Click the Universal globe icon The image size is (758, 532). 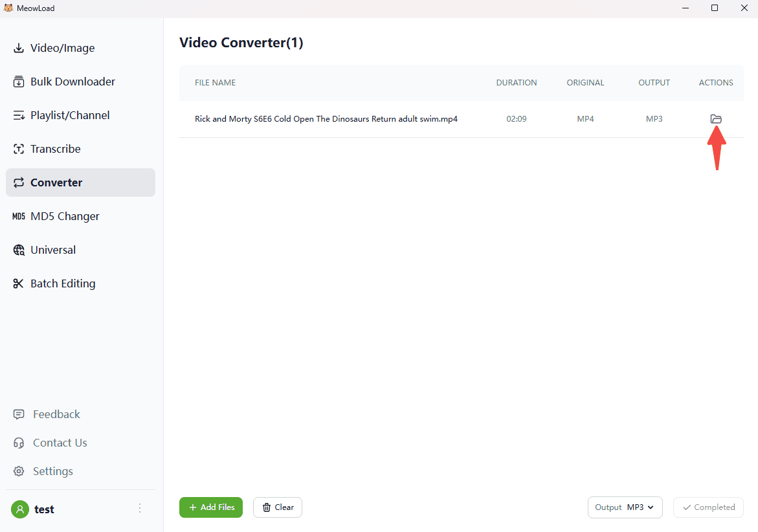(x=19, y=250)
